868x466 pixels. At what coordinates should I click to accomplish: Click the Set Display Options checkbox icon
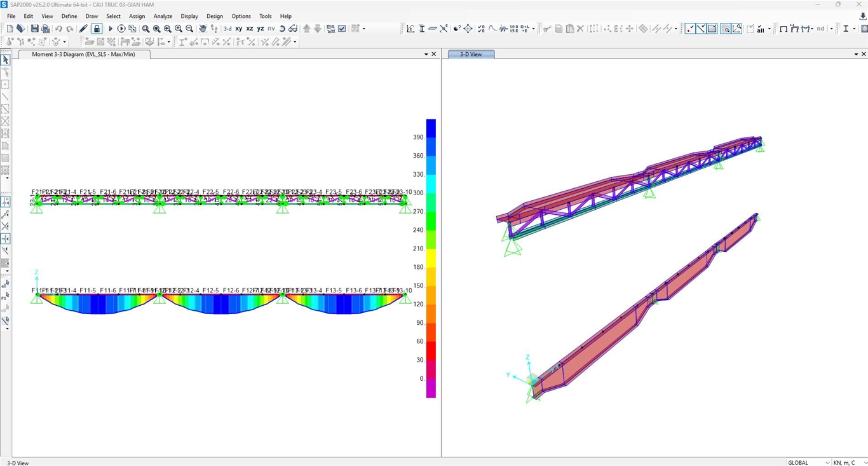(x=342, y=29)
